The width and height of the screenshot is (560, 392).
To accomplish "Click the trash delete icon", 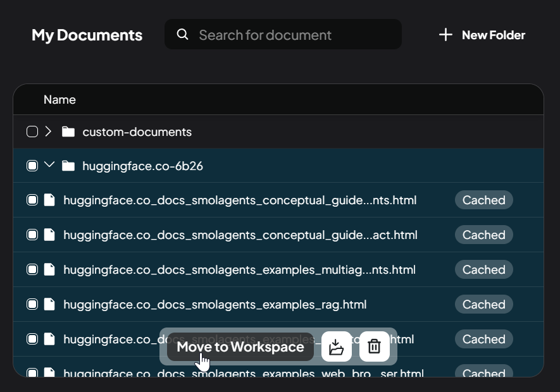I will point(374,346).
